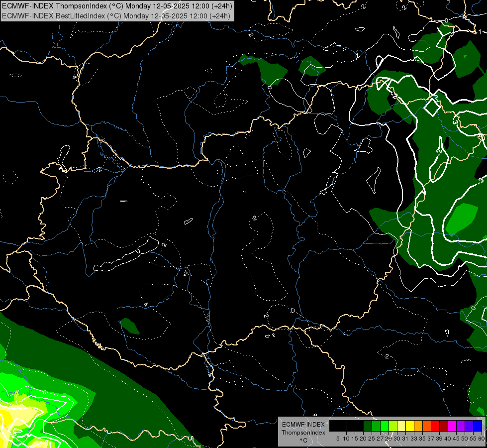The width and height of the screenshot is (487, 448).
Task: Click the legend tick value '50'
Action: click(x=465, y=439)
